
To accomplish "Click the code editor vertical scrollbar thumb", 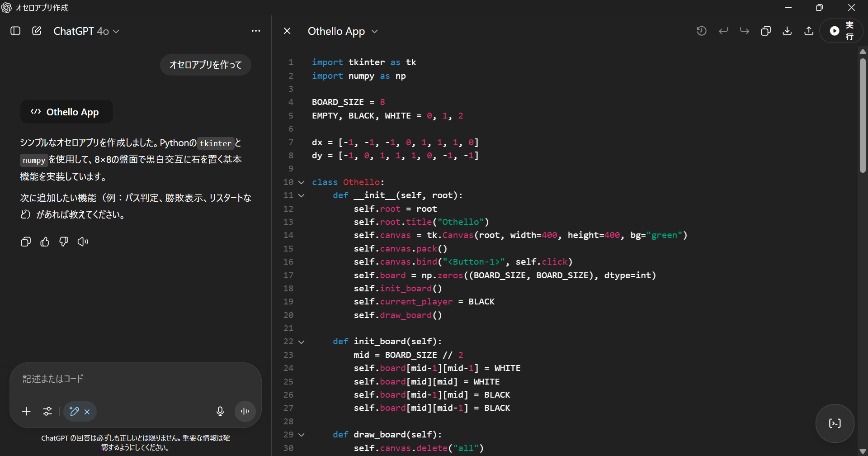I will (x=863, y=115).
